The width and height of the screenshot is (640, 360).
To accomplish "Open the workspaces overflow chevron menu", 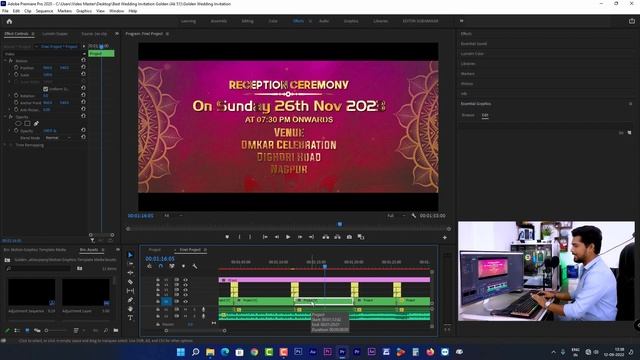I will coord(462,21).
